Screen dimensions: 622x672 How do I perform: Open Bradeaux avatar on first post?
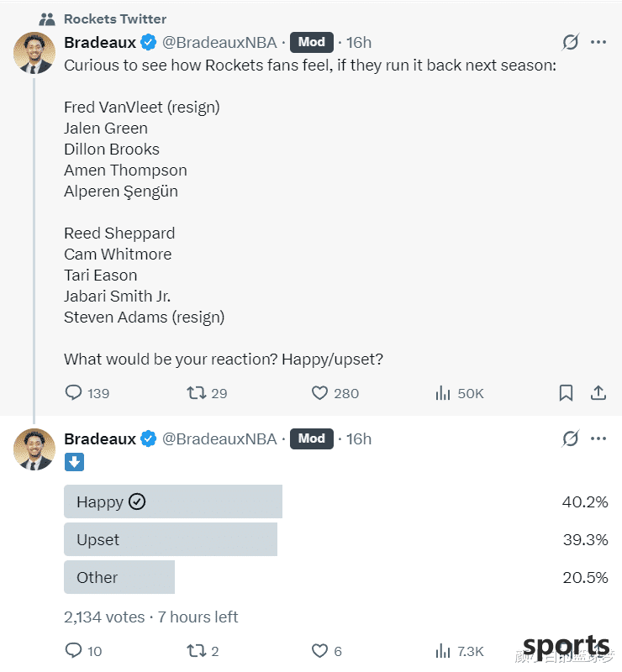point(34,53)
